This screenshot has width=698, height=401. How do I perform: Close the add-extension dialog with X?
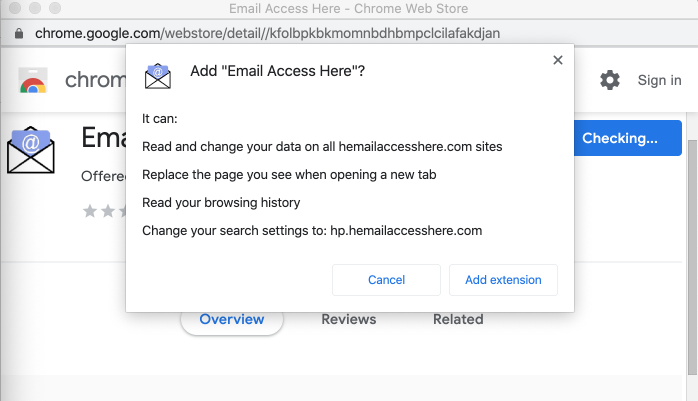(x=558, y=60)
